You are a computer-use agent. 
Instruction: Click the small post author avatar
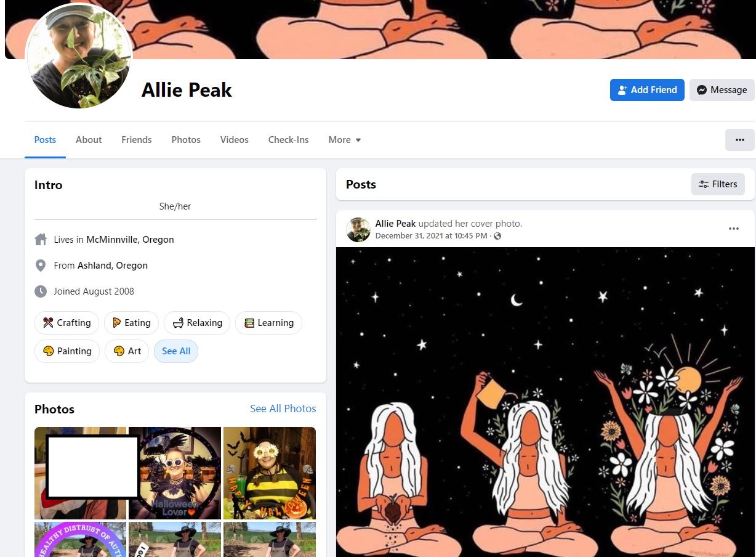[358, 229]
